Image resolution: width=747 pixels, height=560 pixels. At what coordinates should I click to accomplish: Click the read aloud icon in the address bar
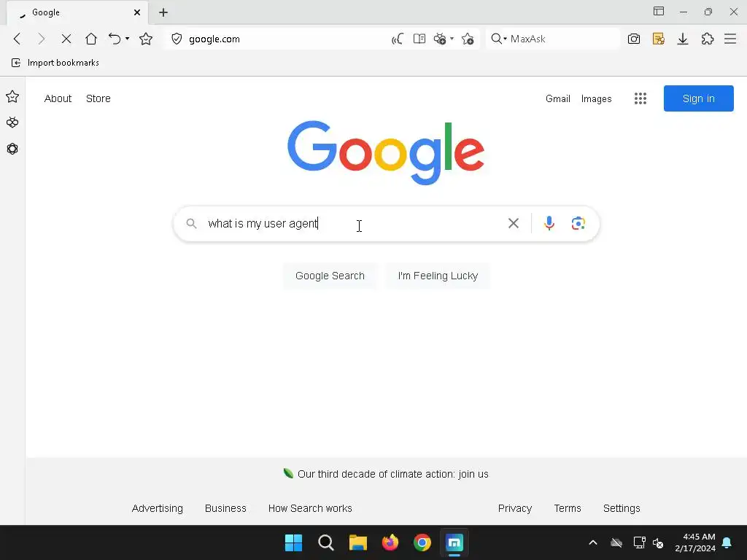(x=398, y=39)
